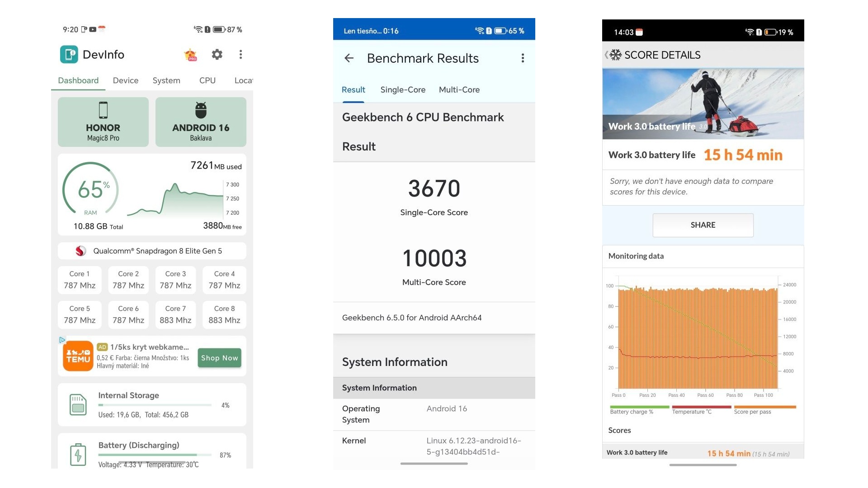Tap the DevInfo PRO upgrade icon

[191, 55]
